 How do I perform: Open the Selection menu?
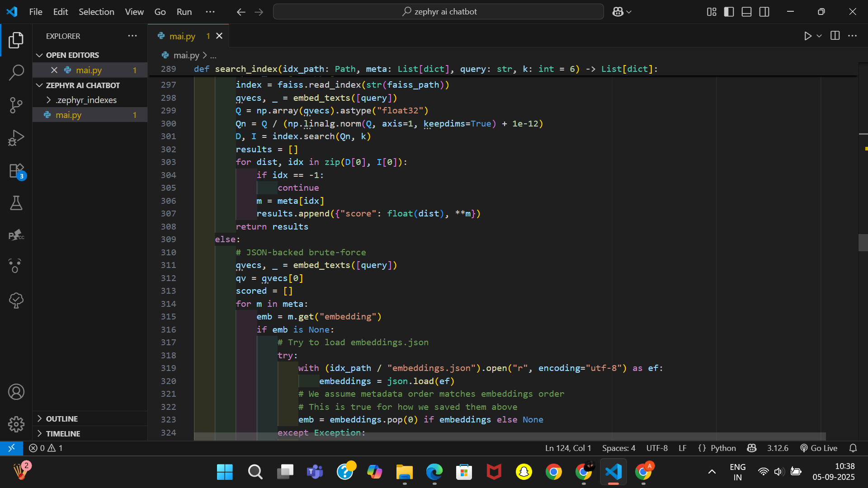point(96,12)
